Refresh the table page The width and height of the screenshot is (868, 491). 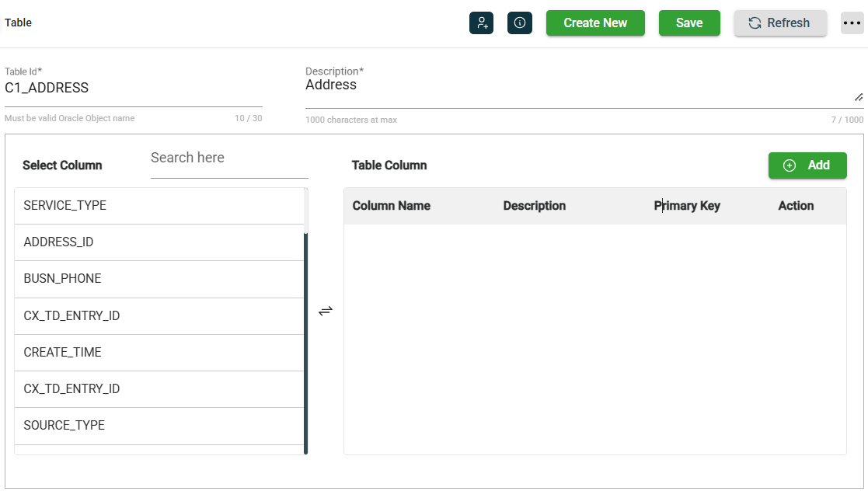(779, 23)
